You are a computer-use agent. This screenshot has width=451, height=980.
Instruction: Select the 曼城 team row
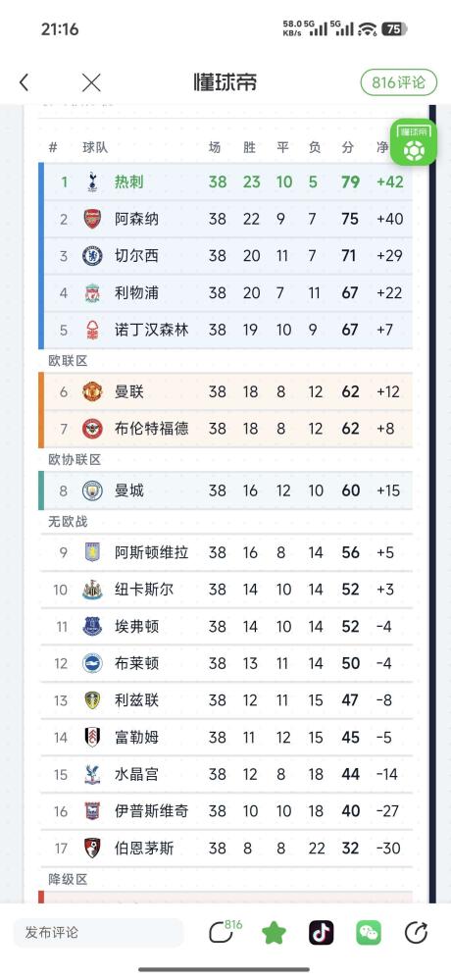tap(225, 490)
